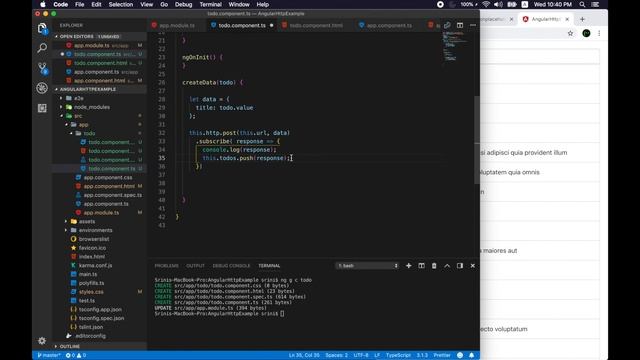Open the Apple menu
Screen dimensions: 640x360
click(x=43, y=4)
